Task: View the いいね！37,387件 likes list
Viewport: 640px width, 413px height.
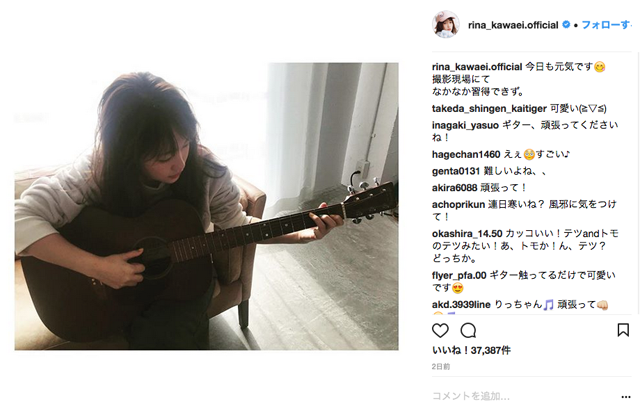Action: click(x=471, y=350)
